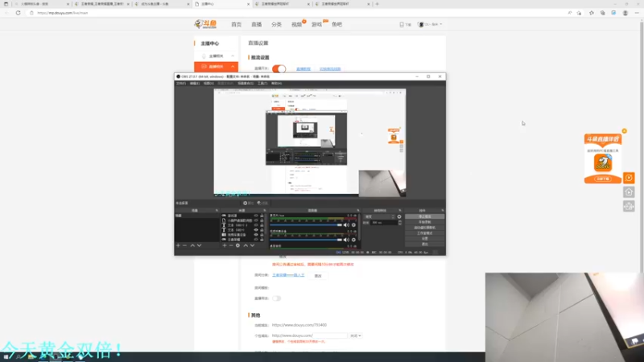Viewport: 644px width, 362px height.
Task: Add a new scene in OBS Scenes panel
Action: pyautogui.click(x=178, y=245)
